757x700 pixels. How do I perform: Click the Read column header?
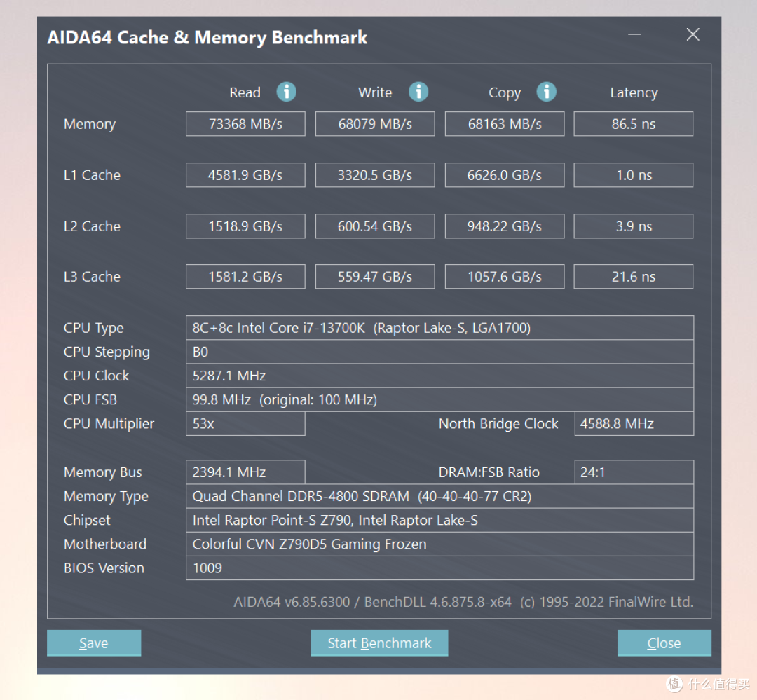coord(245,92)
